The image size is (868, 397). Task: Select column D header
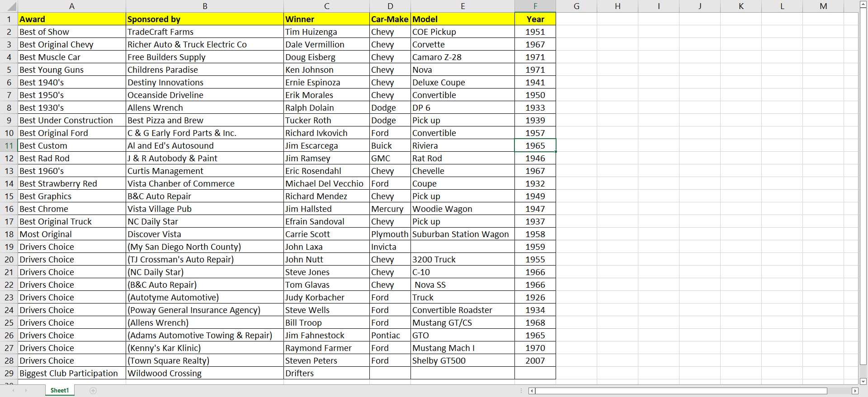390,6
